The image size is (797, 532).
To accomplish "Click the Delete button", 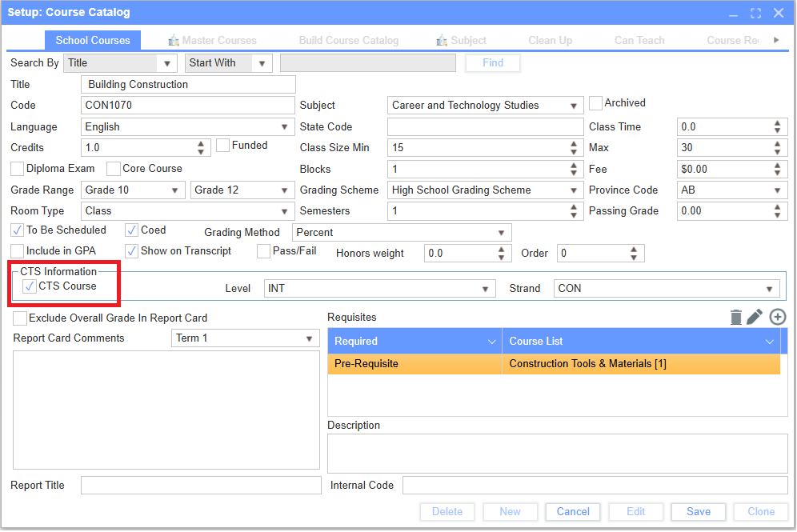I will coord(447,512).
